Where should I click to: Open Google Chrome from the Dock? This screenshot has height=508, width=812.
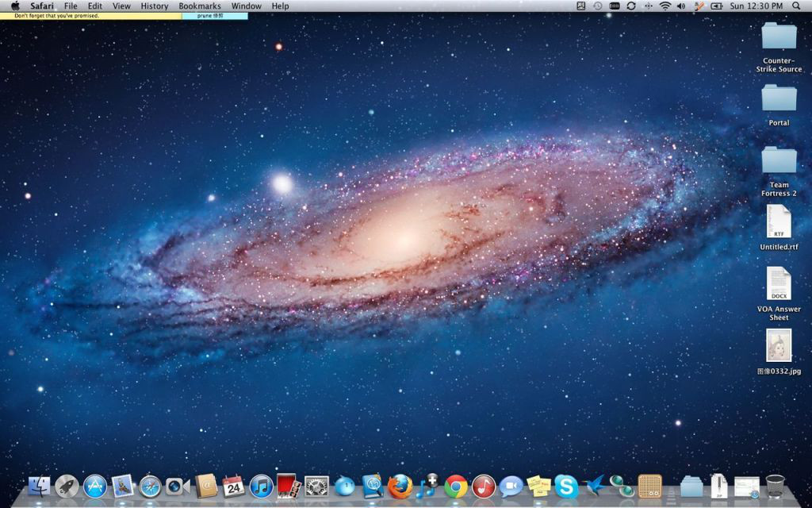(x=455, y=486)
